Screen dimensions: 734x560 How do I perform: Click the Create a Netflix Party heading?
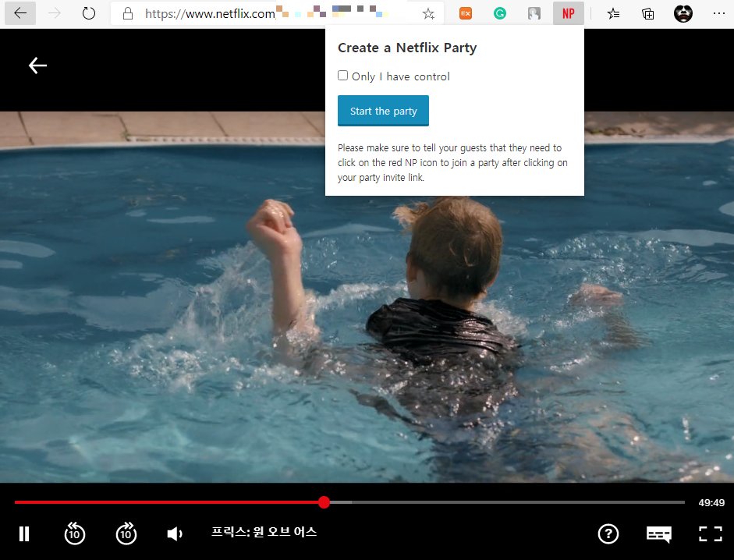tap(407, 48)
